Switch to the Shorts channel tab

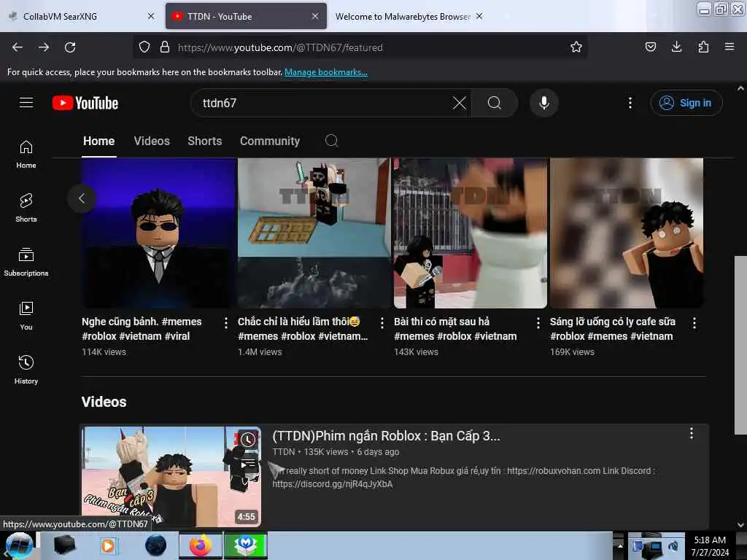[205, 141]
